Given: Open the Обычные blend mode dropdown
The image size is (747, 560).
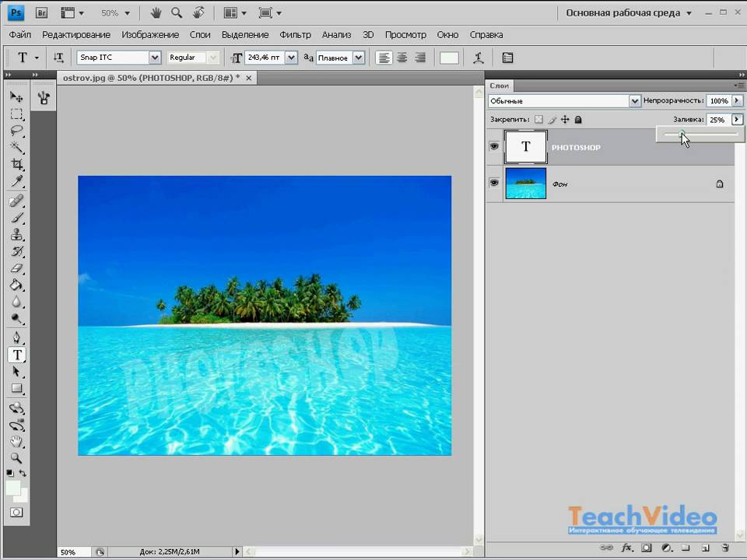Looking at the screenshot, I should click(x=635, y=101).
